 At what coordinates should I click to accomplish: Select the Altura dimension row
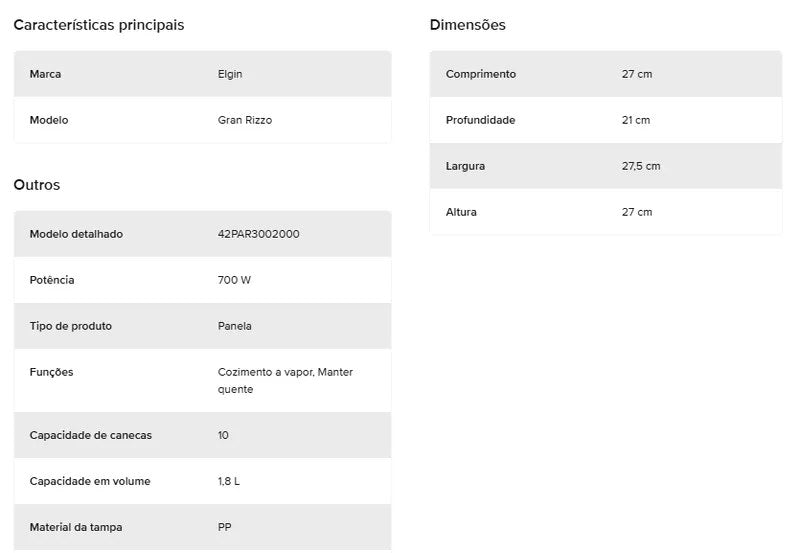pyautogui.click(x=606, y=212)
